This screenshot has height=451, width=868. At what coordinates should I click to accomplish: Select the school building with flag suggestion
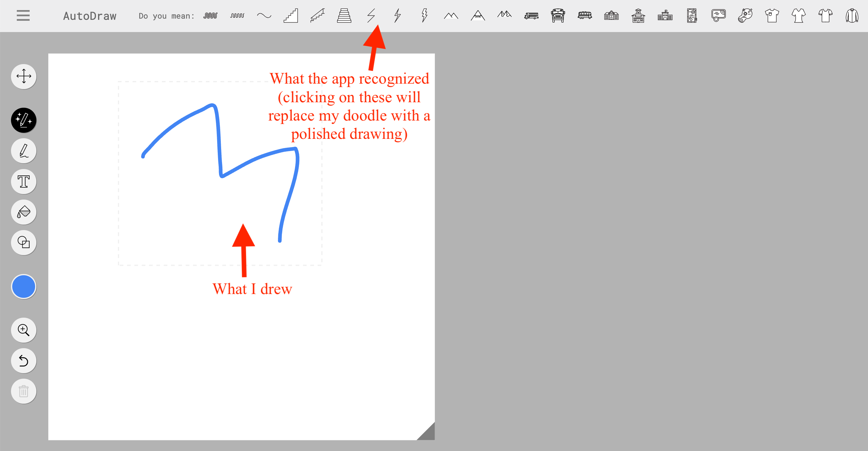coord(665,16)
